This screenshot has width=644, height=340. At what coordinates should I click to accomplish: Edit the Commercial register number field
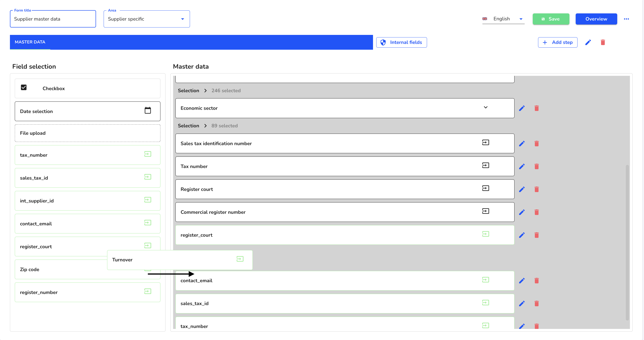coord(522,212)
